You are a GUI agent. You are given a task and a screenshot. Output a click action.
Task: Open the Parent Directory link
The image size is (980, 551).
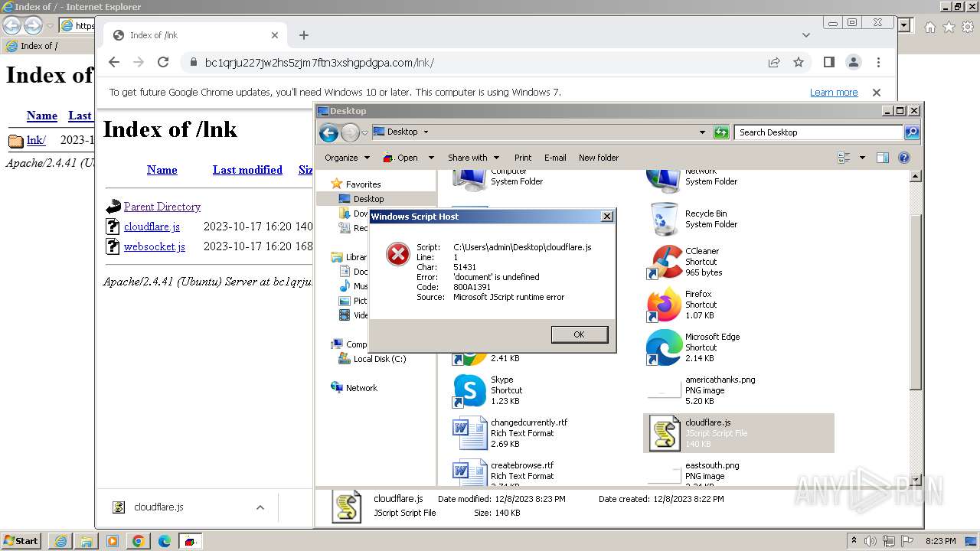click(162, 207)
